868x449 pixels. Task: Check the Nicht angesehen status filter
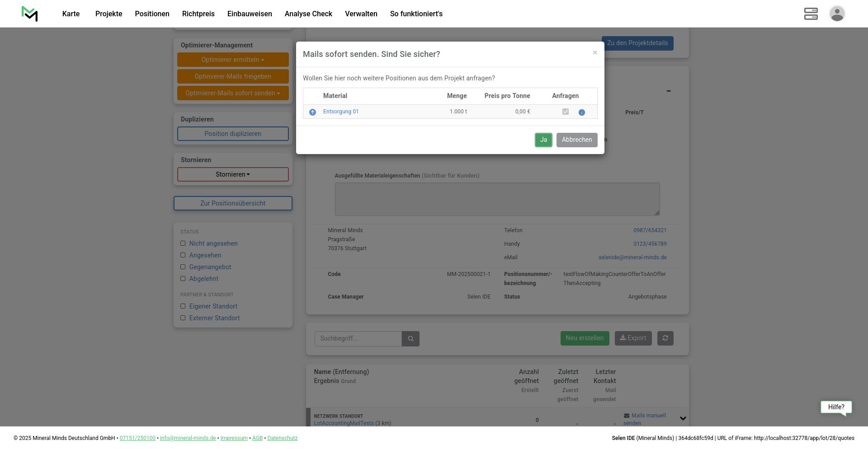click(183, 243)
